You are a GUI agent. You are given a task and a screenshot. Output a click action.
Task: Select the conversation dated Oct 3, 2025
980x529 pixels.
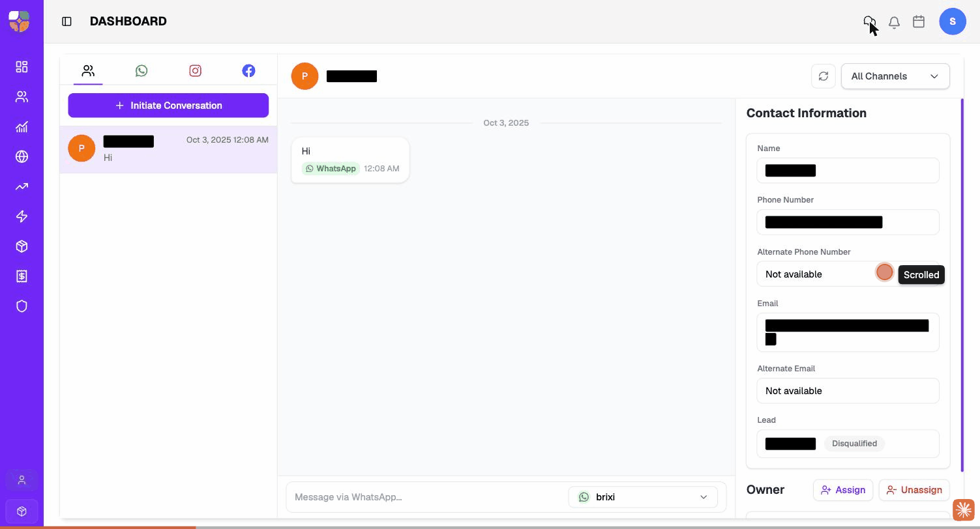[168, 149]
